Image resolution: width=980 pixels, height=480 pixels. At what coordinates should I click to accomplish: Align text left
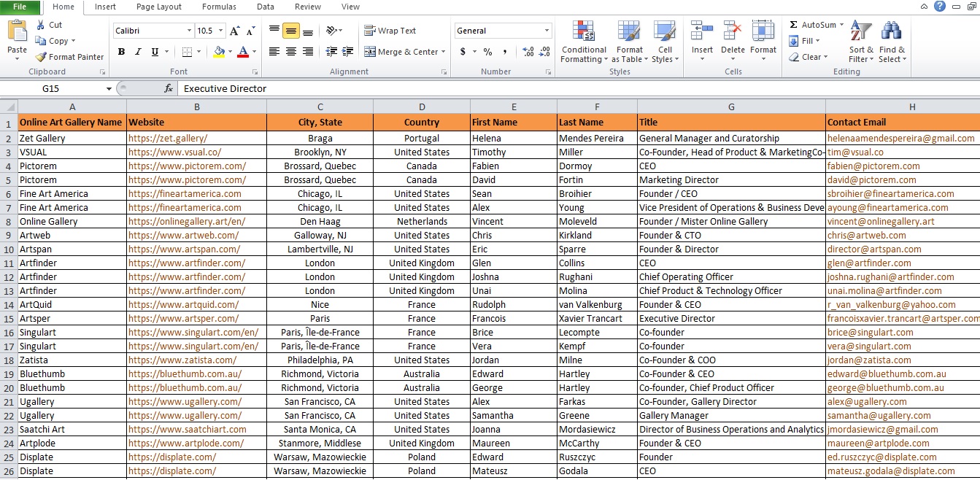(274, 52)
